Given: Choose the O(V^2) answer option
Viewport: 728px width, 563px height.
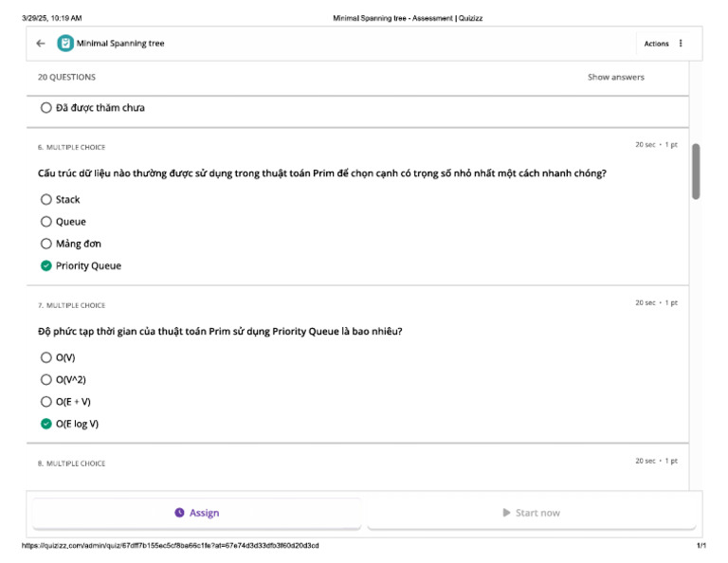Looking at the screenshot, I should coord(46,380).
